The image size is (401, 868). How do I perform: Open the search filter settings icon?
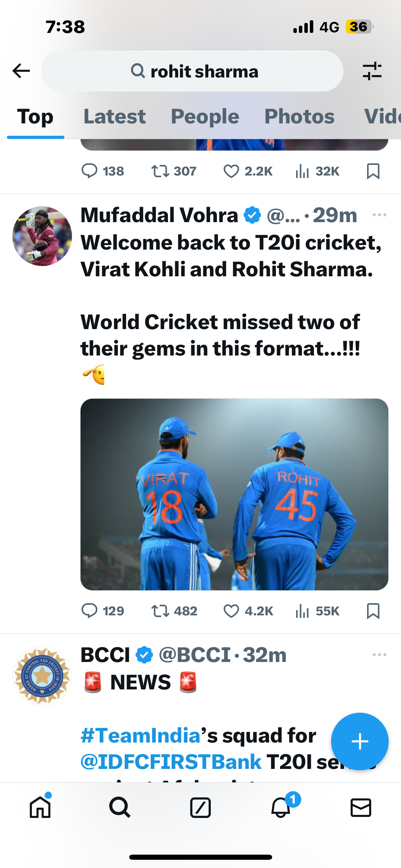coord(372,71)
